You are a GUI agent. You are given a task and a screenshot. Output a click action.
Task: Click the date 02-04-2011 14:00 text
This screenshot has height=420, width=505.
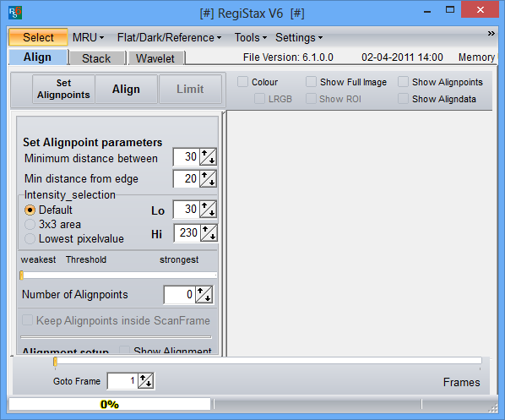pyautogui.click(x=402, y=57)
